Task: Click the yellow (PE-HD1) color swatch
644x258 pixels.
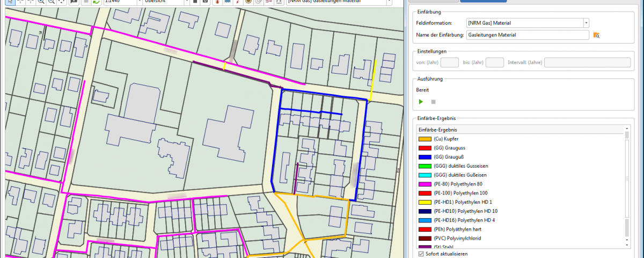Action: pos(425,202)
